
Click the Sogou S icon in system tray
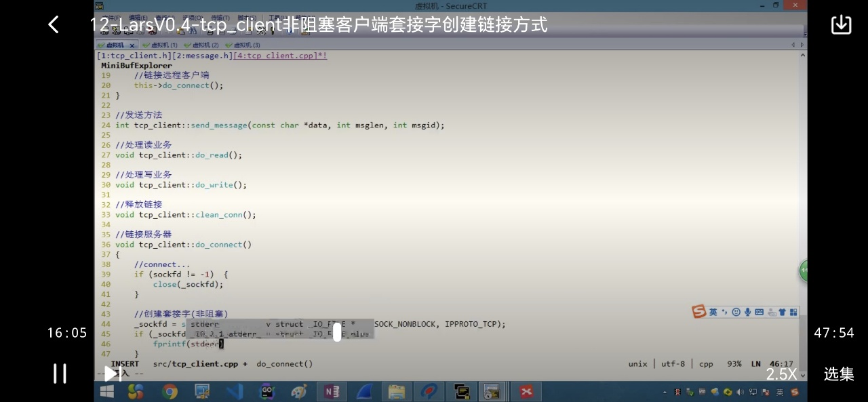point(794,392)
